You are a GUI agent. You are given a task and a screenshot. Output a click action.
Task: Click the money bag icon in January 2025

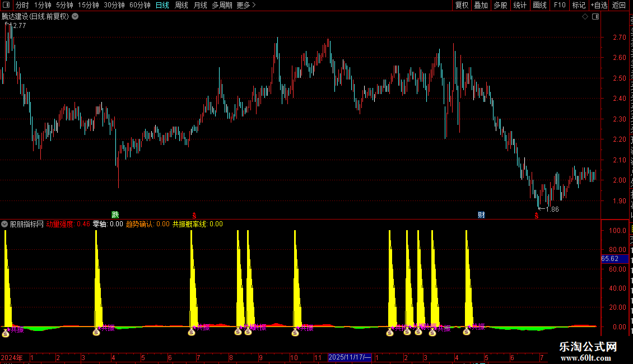(389, 332)
